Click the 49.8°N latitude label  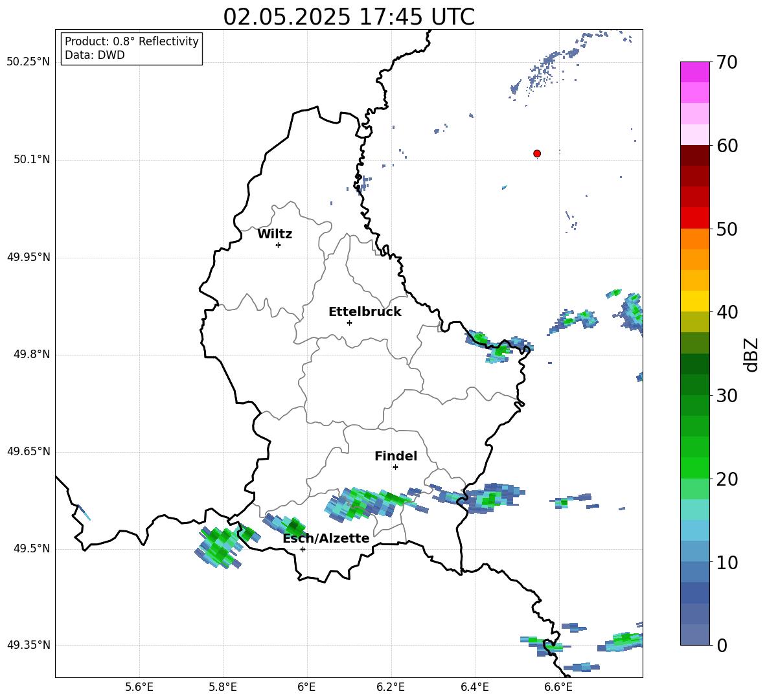(32, 354)
